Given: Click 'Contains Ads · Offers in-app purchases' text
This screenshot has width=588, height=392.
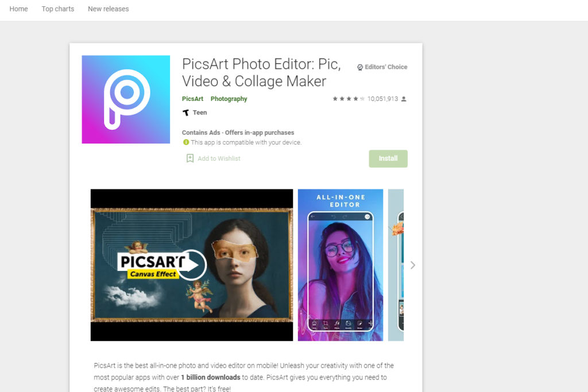Looking at the screenshot, I should 238,133.
